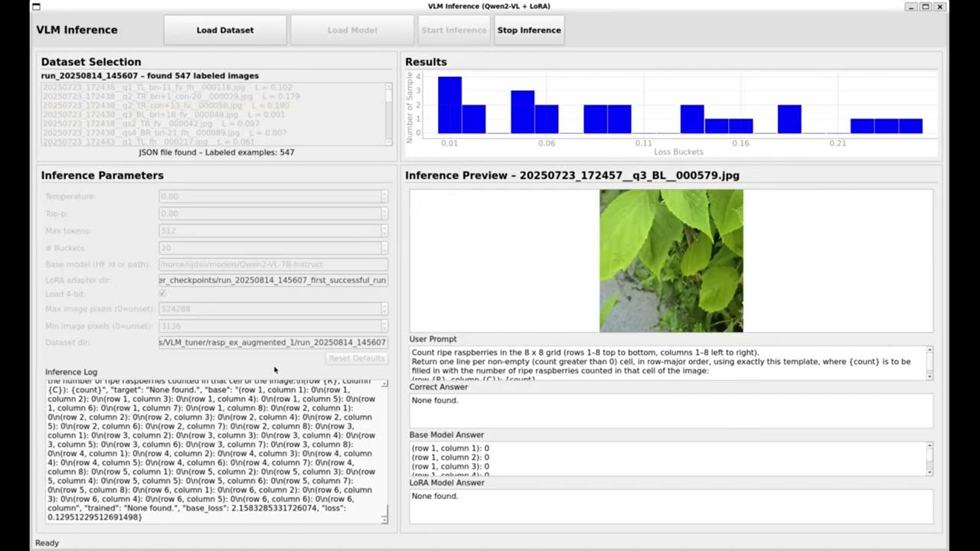Focus the Top-p value field

pyautogui.click(x=269, y=214)
